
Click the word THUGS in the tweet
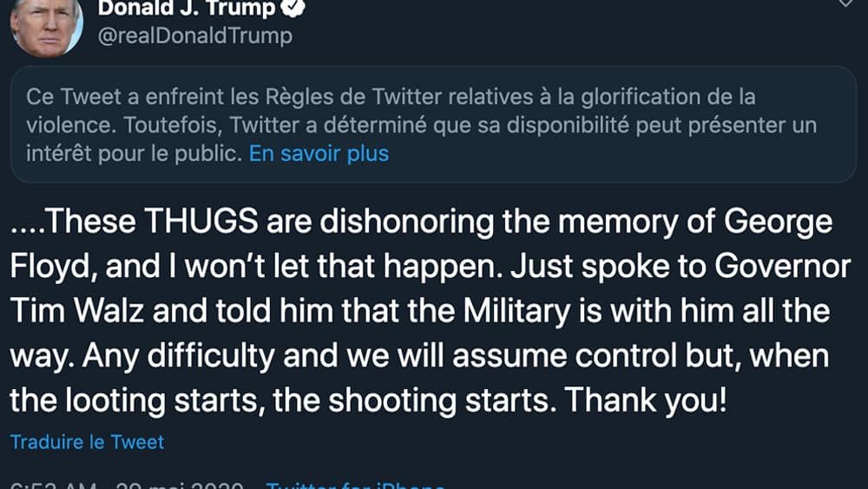[x=201, y=222]
